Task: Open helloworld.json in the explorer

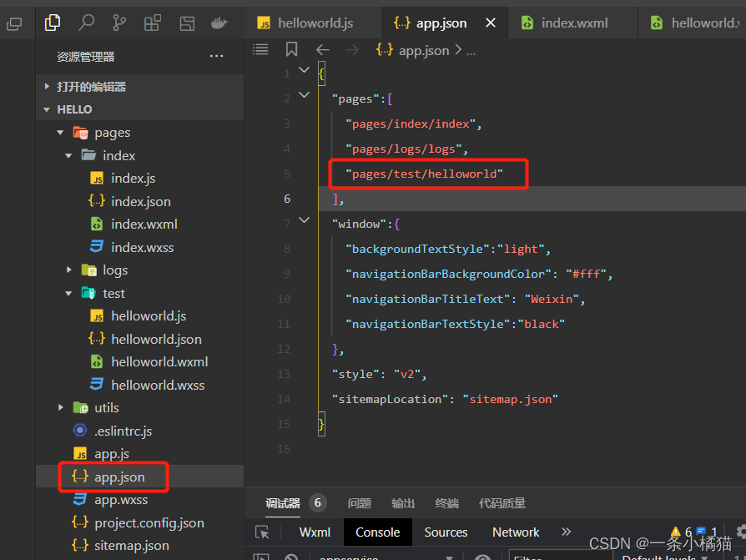Action: 156,339
